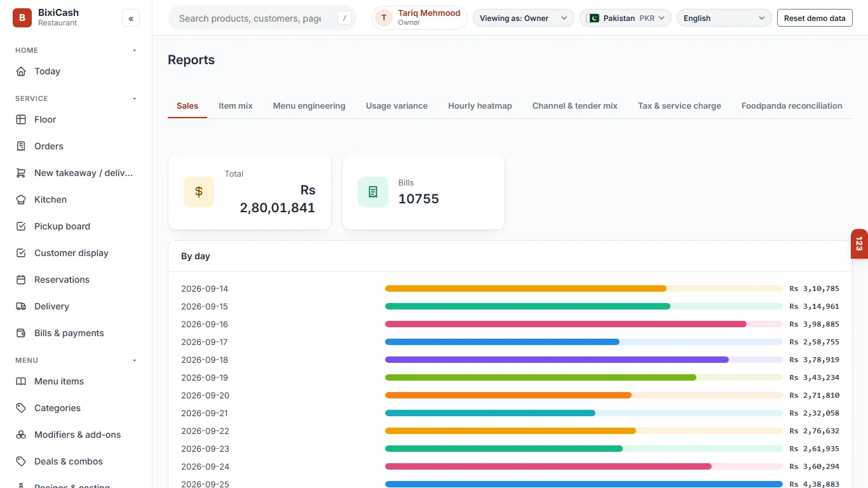Open Kitchen via its chef hat icon
This screenshot has width=868, height=488.
click(x=21, y=200)
